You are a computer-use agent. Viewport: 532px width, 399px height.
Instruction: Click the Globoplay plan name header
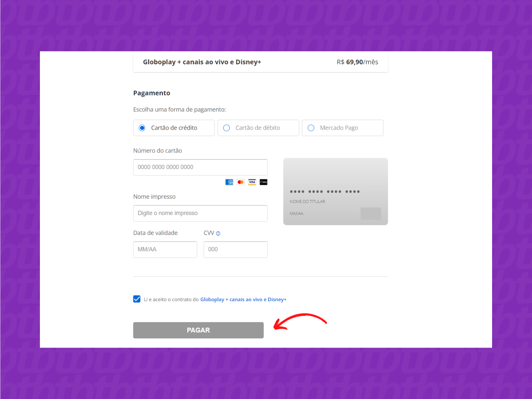pyautogui.click(x=202, y=62)
